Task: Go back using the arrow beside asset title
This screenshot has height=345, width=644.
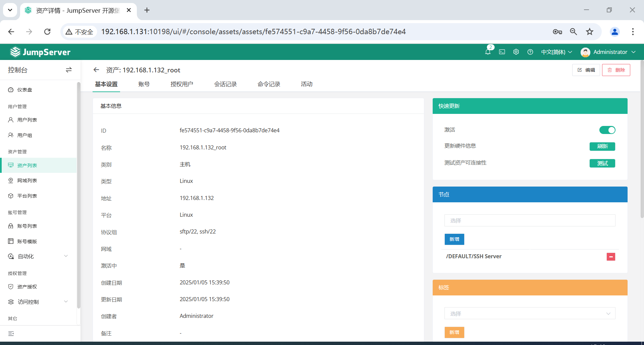Action: [x=96, y=70]
